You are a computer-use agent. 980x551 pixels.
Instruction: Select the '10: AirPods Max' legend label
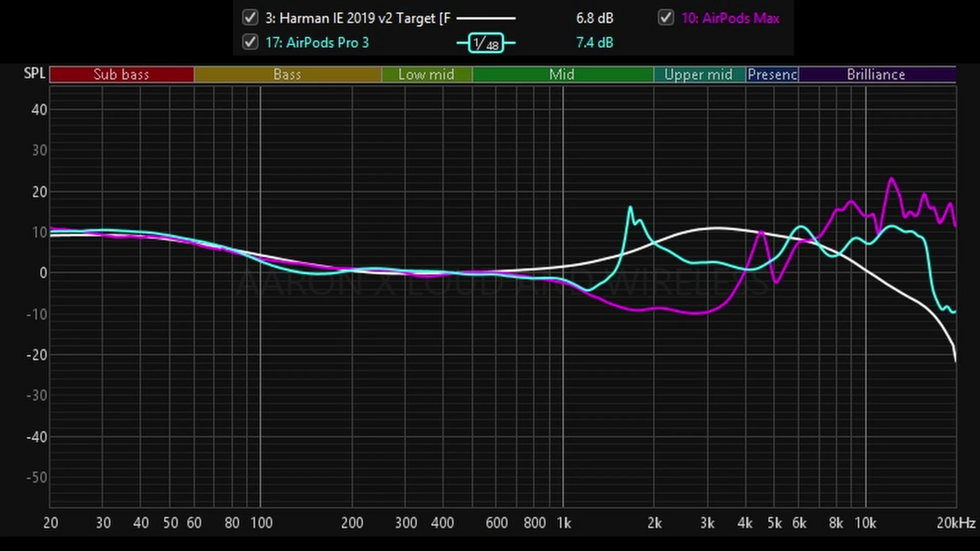point(730,18)
